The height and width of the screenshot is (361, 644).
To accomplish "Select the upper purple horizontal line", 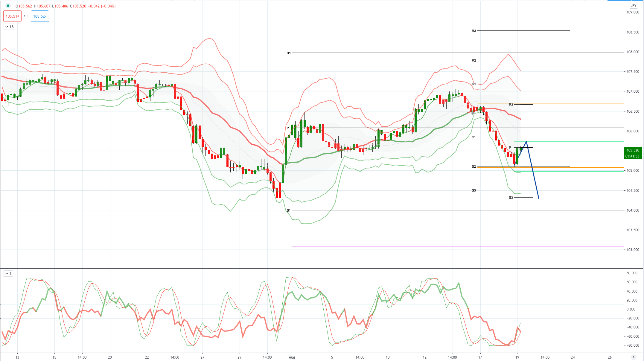I will click(x=458, y=9).
